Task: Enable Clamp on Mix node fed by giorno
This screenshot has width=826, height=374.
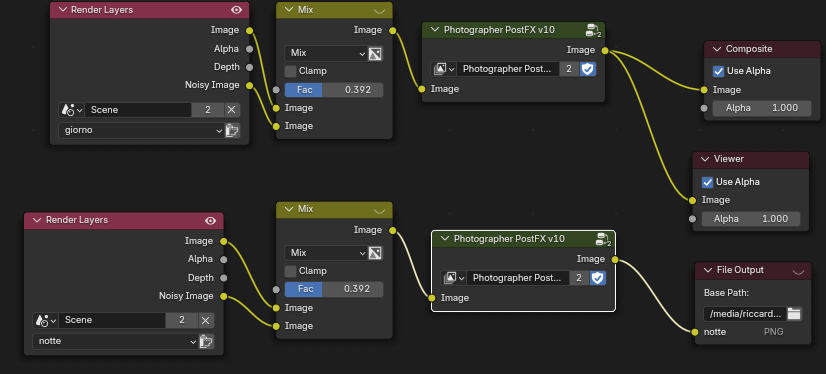Action: pyautogui.click(x=290, y=71)
